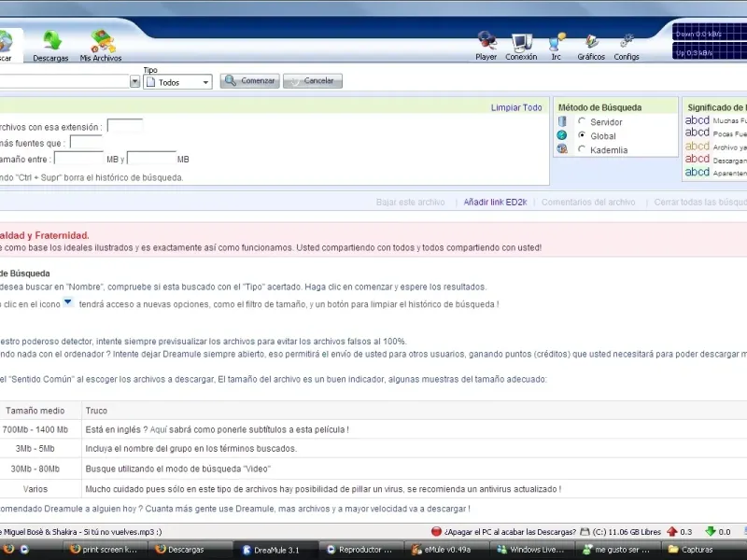The image size is (747, 560).
Task: Click the blue arrow icon in help text
Action: click(x=68, y=301)
